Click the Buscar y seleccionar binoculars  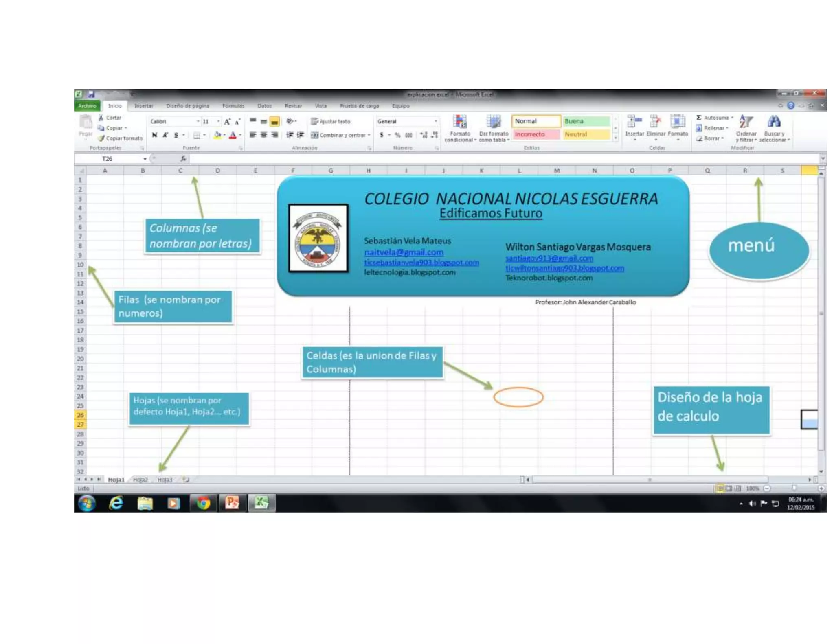(774, 122)
